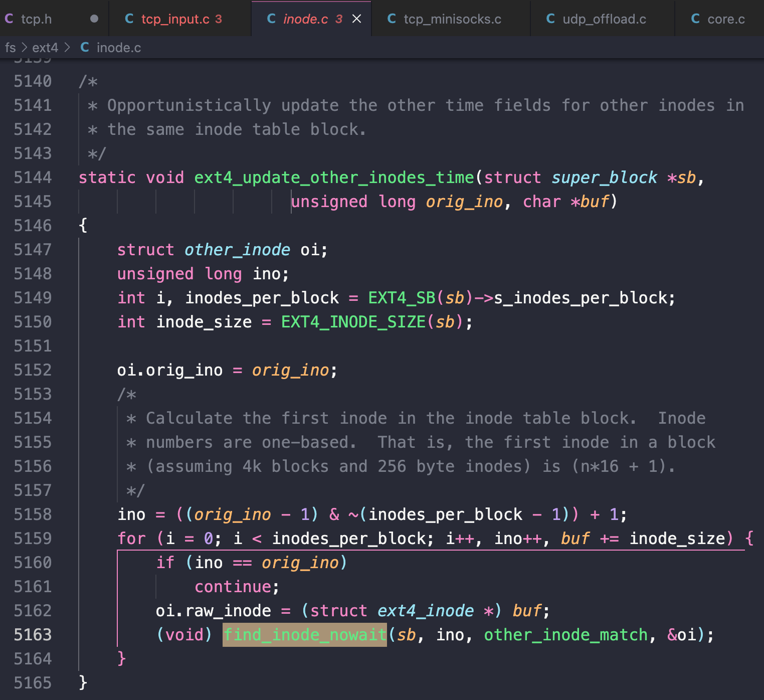The height and width of the screenshot is (700, 764).
Task: Open the inode.c breadcrumb item
Action: (119, 48)
